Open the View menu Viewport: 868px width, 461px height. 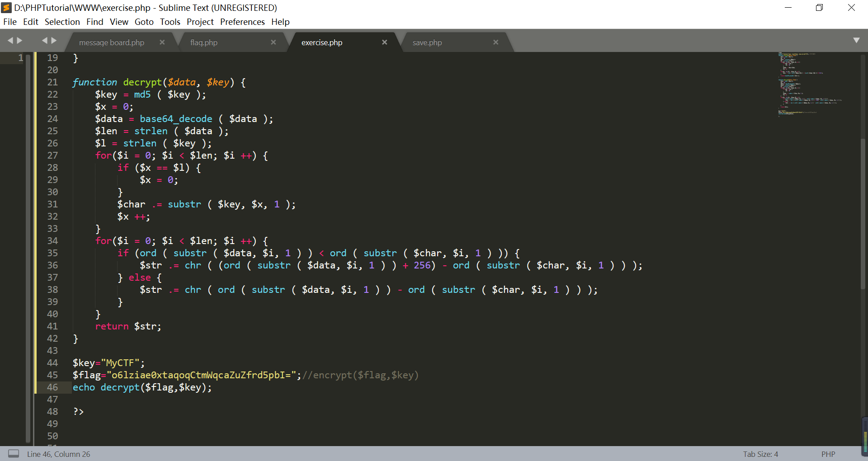tap(119, 22)
